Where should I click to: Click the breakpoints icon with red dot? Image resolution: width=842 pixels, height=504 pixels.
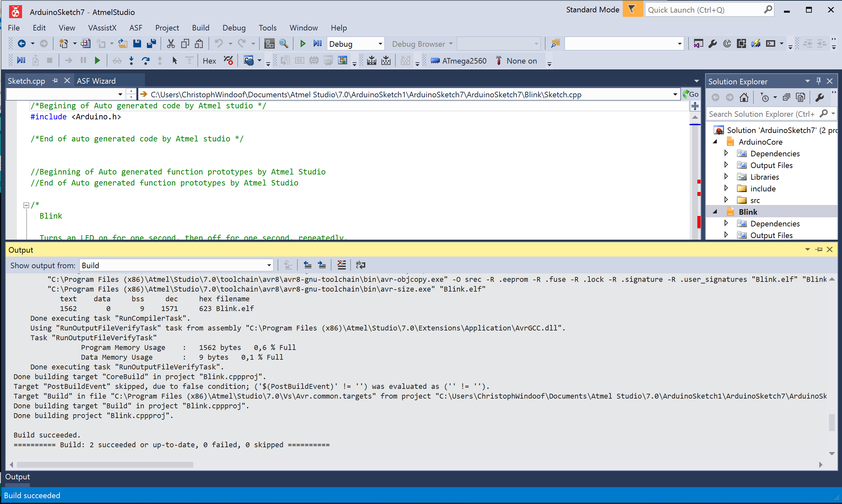(229, 61)
